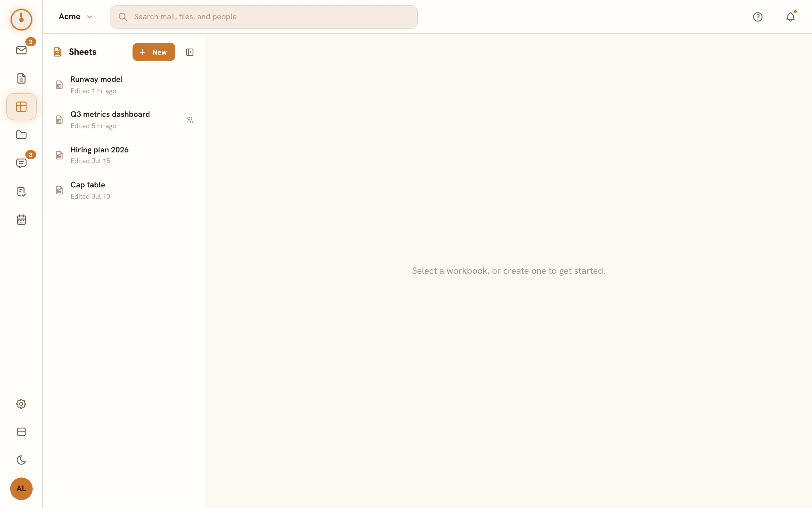Open the Help question mark icon

[x=758, y=17]
